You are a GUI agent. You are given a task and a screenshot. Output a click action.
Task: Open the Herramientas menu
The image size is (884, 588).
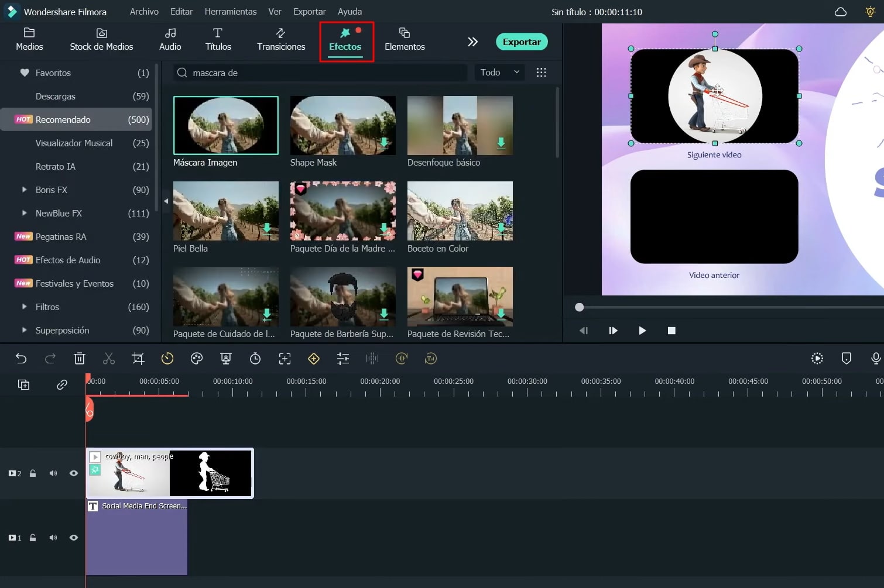(x=231, y=12)
